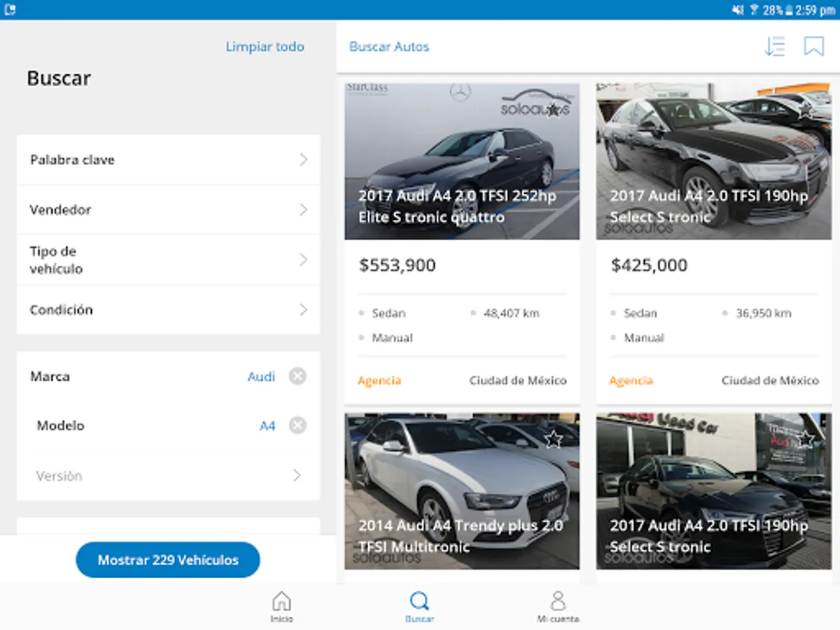Favorite the $553,900 Audi A4 Elite star

(x=553, y=110)
